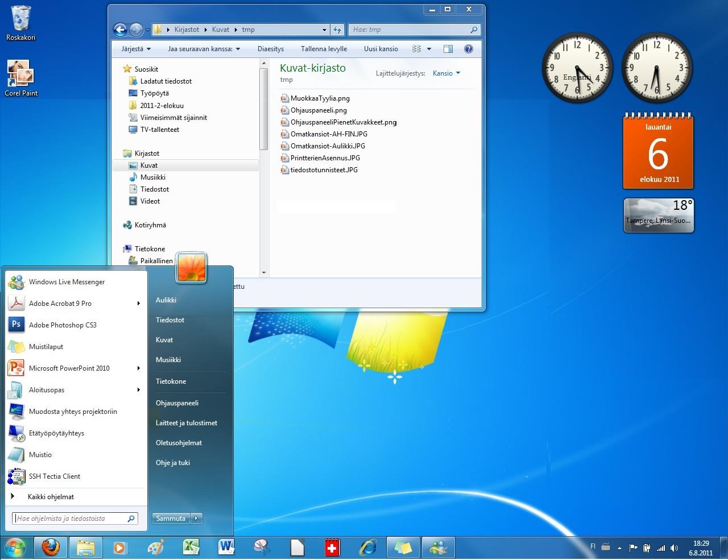Open the view options dropdown arrow

click(x=429, y=49)
